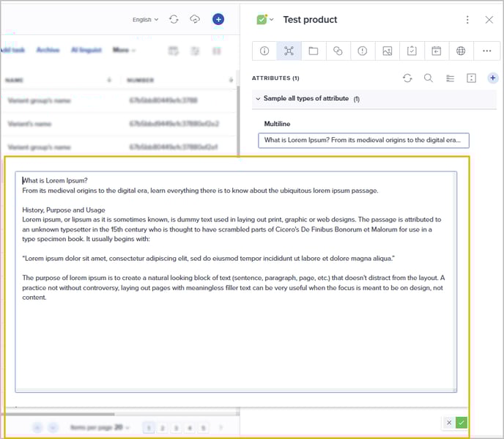Click the Test product title
The image size is (504, 439).
[x=310, y=20]
